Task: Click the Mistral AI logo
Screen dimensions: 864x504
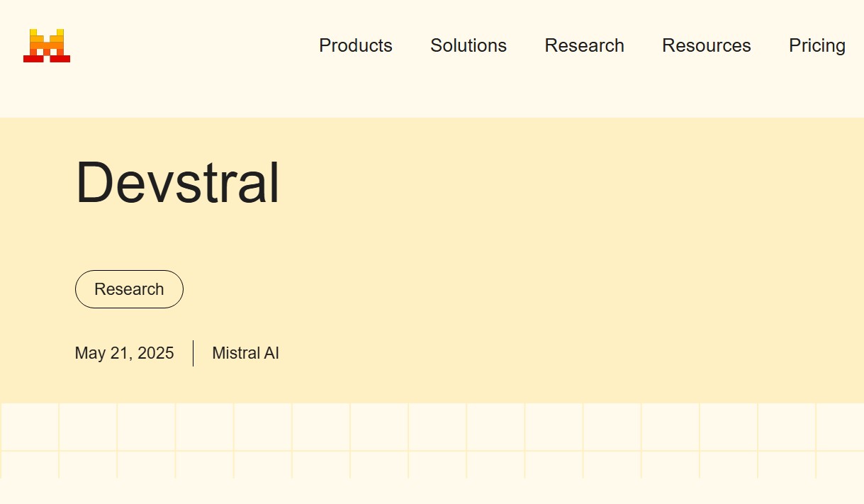Action: [47, 45]
